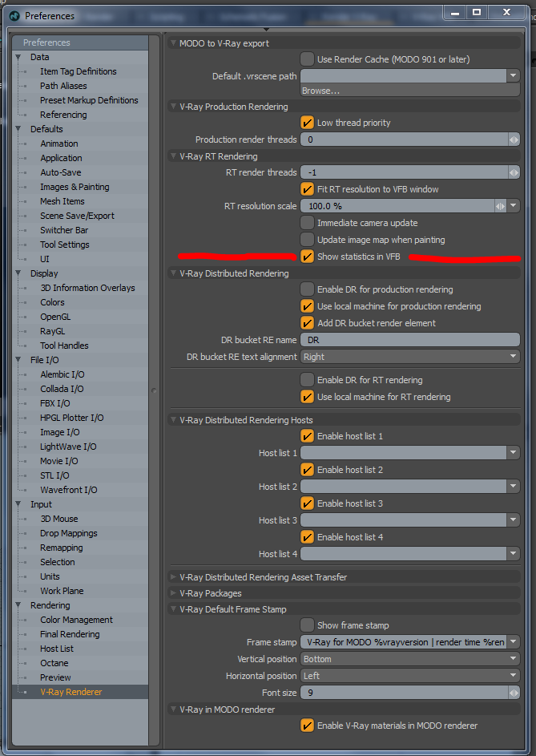Select 3D Information Overlays item
The image size is (536, 756).
[87, 288]
